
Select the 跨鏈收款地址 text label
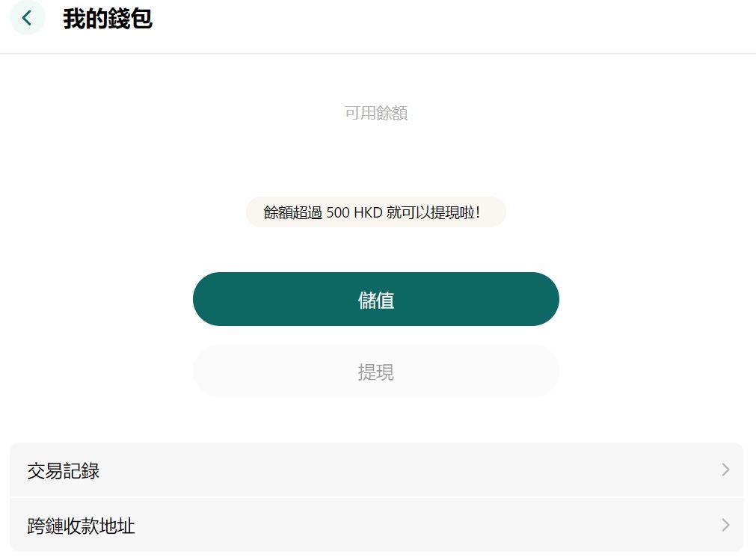[x=81, y=526]
